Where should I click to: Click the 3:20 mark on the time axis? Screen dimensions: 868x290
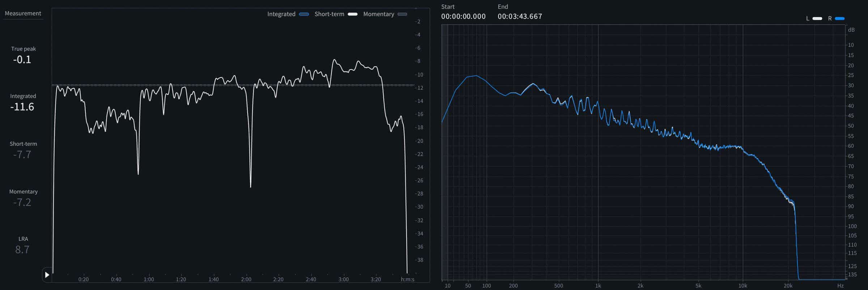376,280
